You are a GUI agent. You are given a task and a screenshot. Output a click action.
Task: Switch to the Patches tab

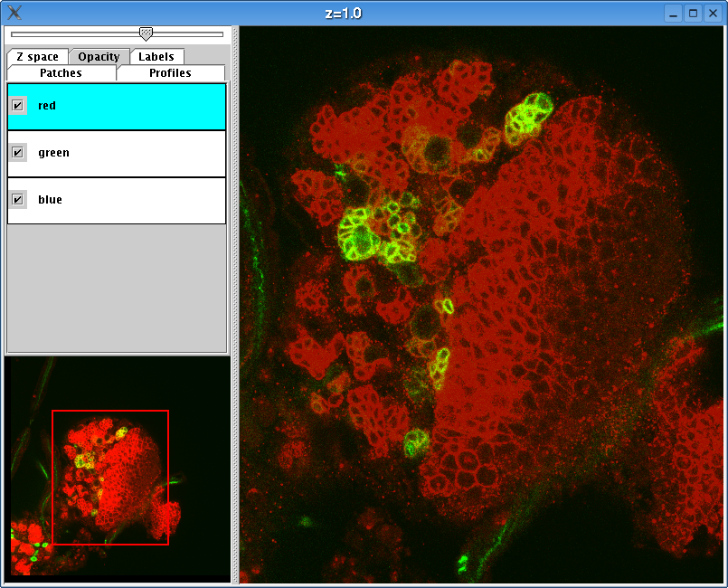61,73
